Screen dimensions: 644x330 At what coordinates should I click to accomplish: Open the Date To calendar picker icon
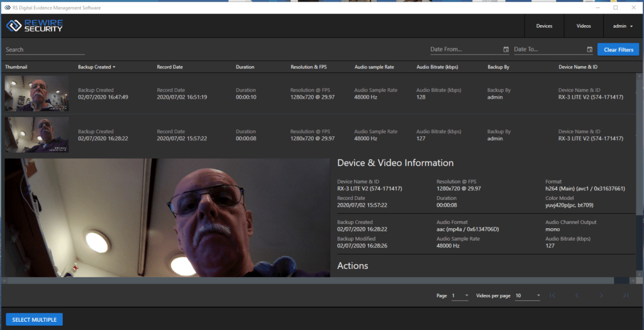tap(590, 50)
